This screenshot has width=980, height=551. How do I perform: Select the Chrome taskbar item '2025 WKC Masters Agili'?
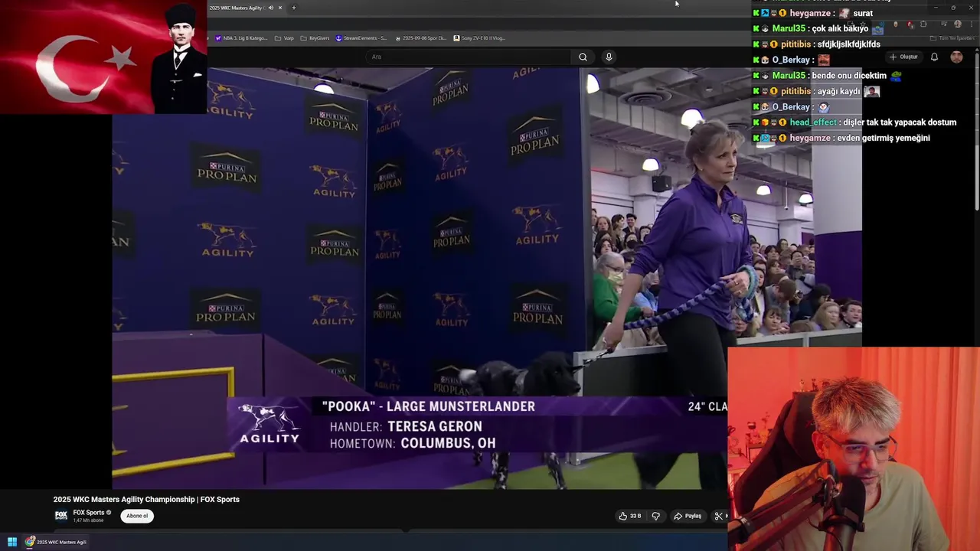(55, 542)
